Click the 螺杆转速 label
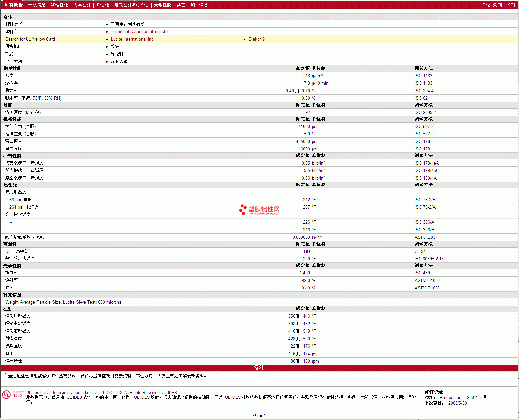Screen dimensions: 519x420 click(x=13, y=361)
